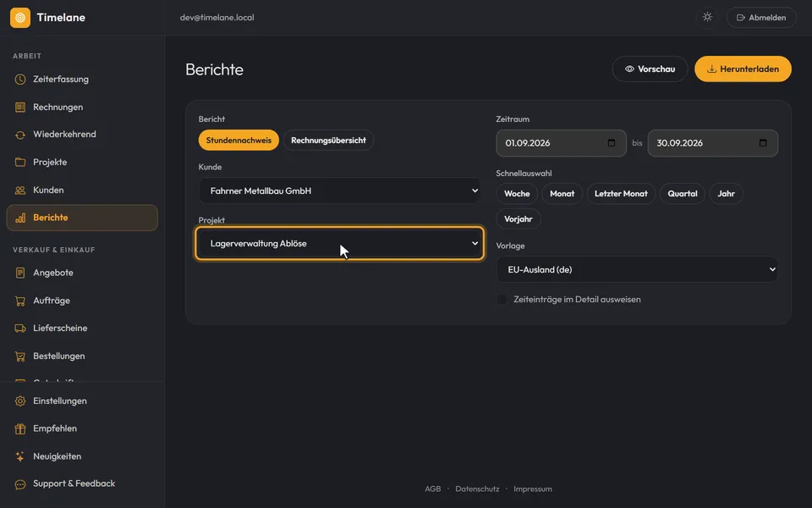Open Kunden via its people icon
The width and height of the screenshot is (812, 508).
20,190
